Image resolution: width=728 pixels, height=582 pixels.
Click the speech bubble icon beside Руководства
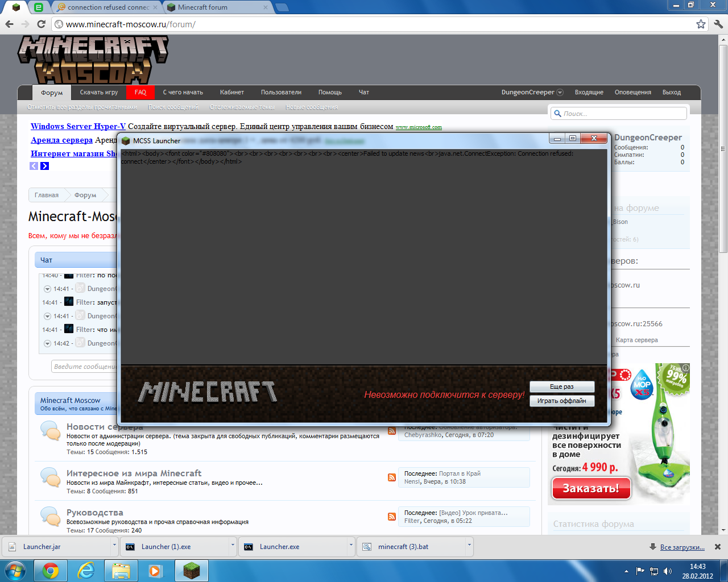(x=51, y=517)
